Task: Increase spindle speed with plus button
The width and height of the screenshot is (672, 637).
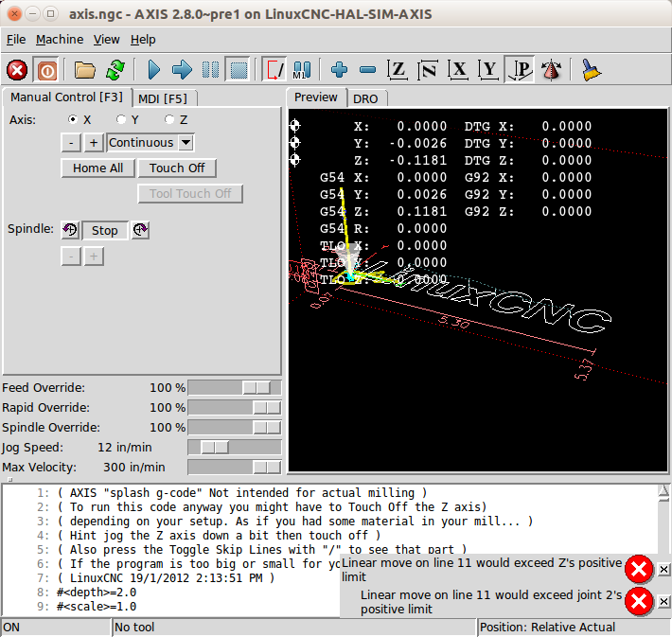Action: coord(94,257)
